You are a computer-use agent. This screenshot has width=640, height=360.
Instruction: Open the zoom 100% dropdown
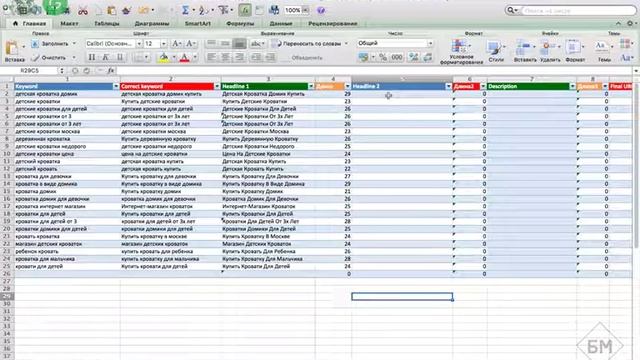(x=305, y=10)
